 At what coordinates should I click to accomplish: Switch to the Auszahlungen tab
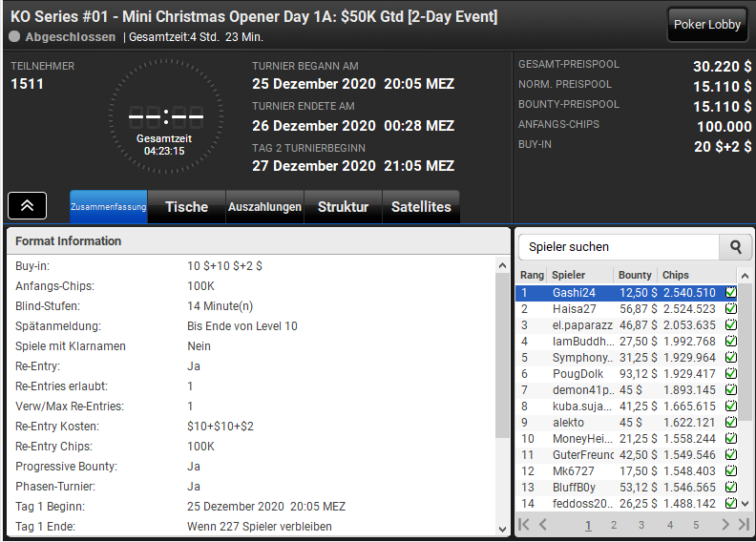tap(264, 207)
